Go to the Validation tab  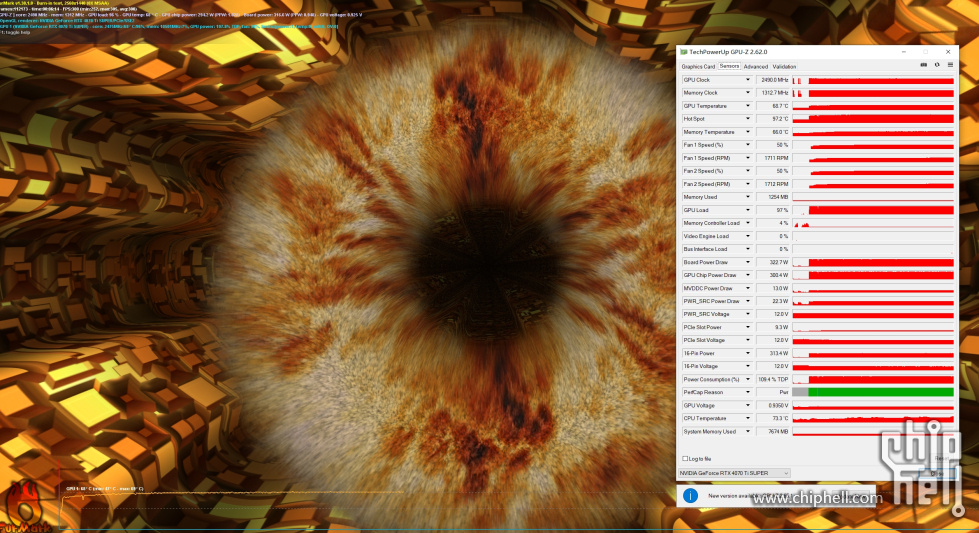click(784, 66)
